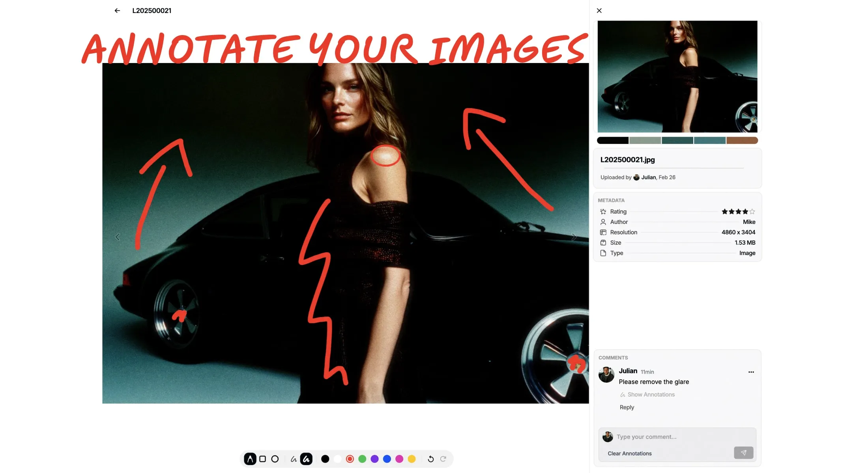This screenshot has width=868, height=473.
Task: Click the size value 1.53 MB
Action: [745, 242]
